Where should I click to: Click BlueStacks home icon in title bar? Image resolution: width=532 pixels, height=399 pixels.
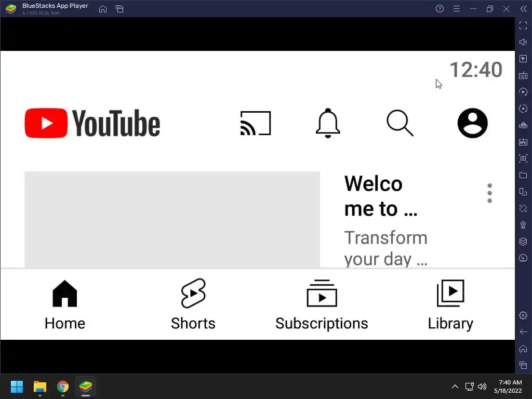click(103, 9)
